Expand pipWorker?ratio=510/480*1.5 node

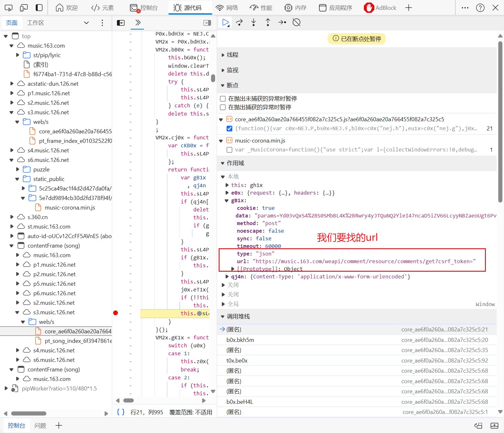6,389
